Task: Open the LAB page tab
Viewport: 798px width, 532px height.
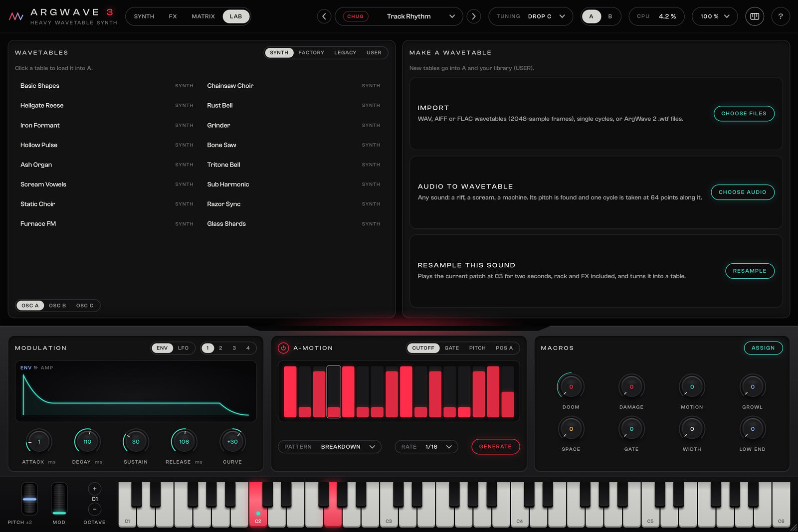Action: tap(236, 16)
